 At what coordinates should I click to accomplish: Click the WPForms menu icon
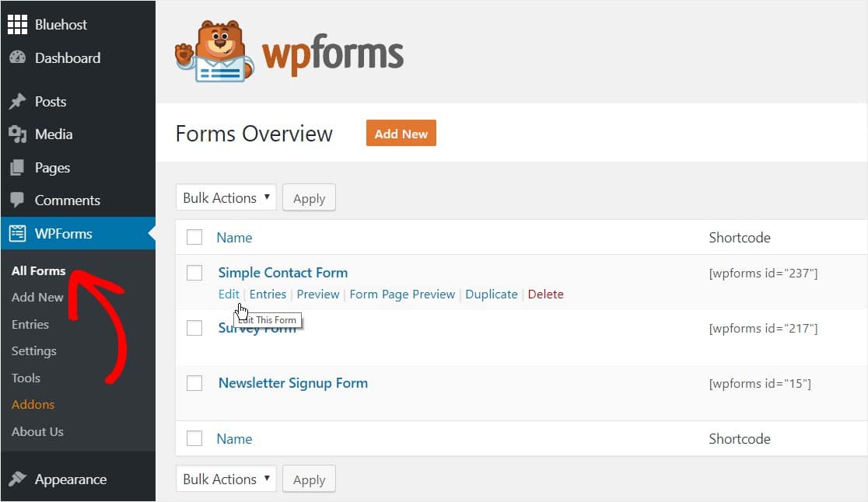pyautogui.click(x=17, y=233)
